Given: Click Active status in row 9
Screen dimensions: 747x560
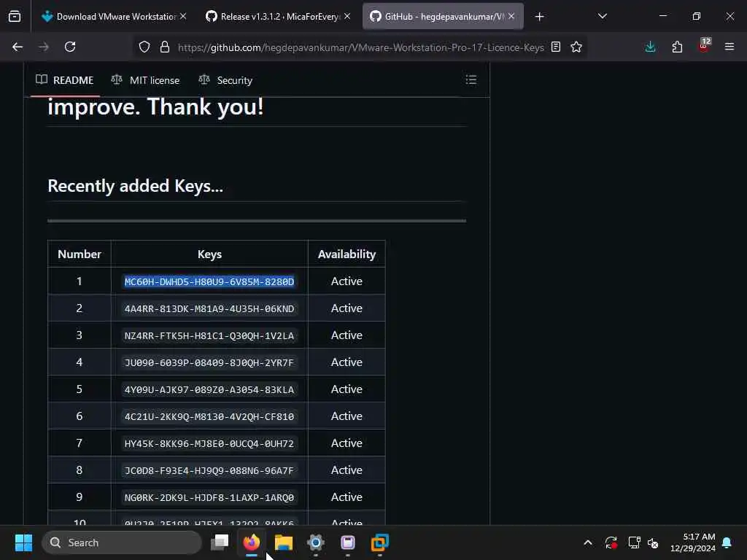Looking at the screenshot, I should (347, 497).
